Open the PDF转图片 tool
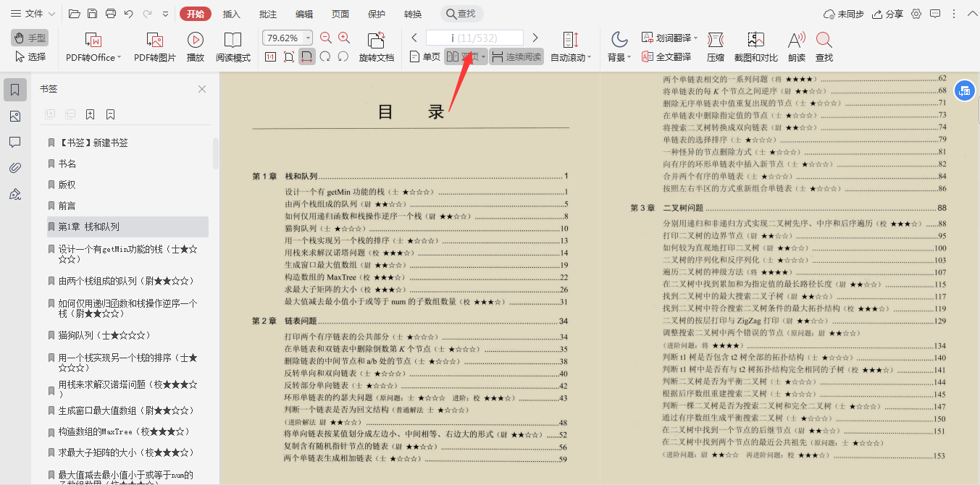Viewport: 980px width, 485px height. tap(154, 46)
